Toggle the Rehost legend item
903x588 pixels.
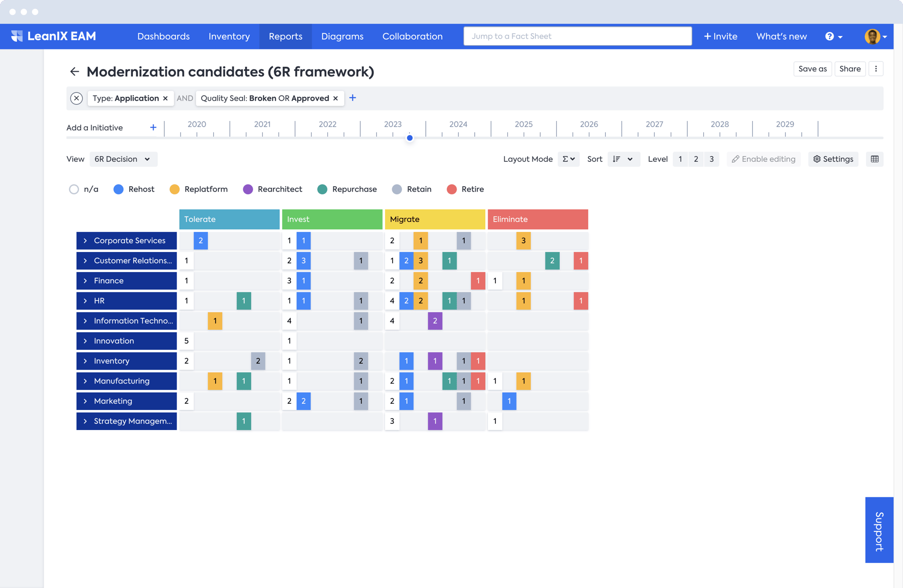point(134,189)
